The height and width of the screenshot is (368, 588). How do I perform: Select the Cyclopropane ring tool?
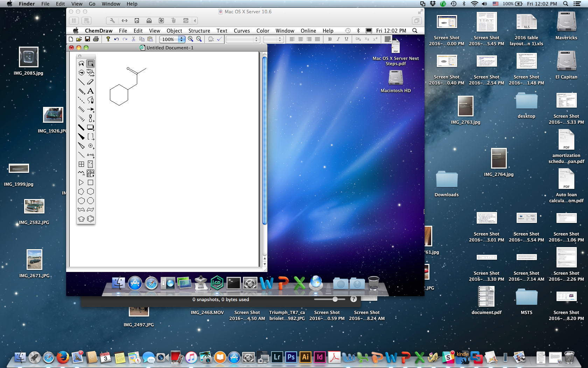81,182
